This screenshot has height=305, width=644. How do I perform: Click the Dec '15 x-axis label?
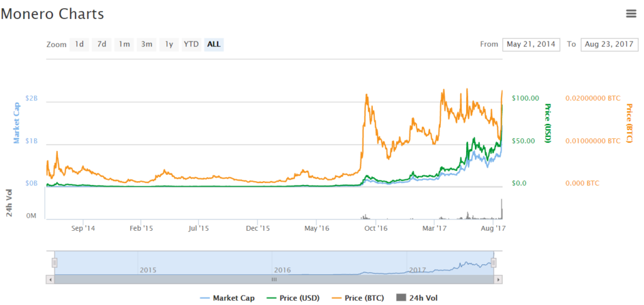pyautogui.click(x=258, y=228)
